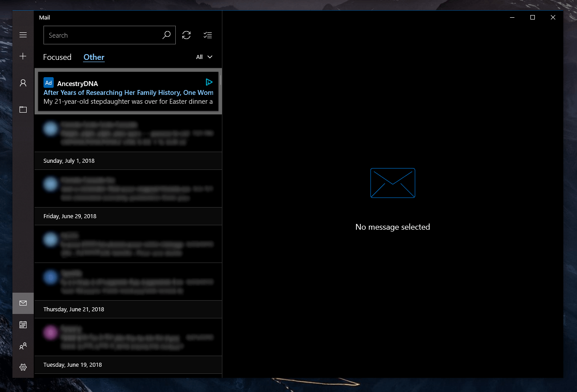
Task: Open the blurred email under July 1 header
Action: point(128,188)
